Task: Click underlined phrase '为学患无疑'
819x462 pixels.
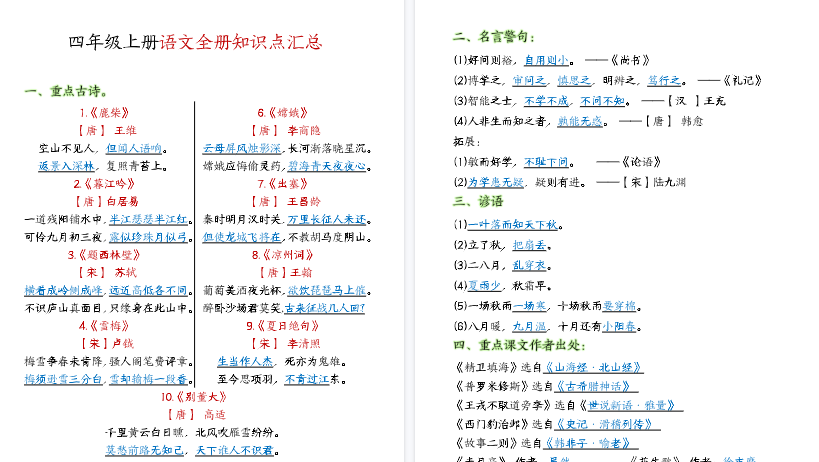Action: click(x=496, y=182)
